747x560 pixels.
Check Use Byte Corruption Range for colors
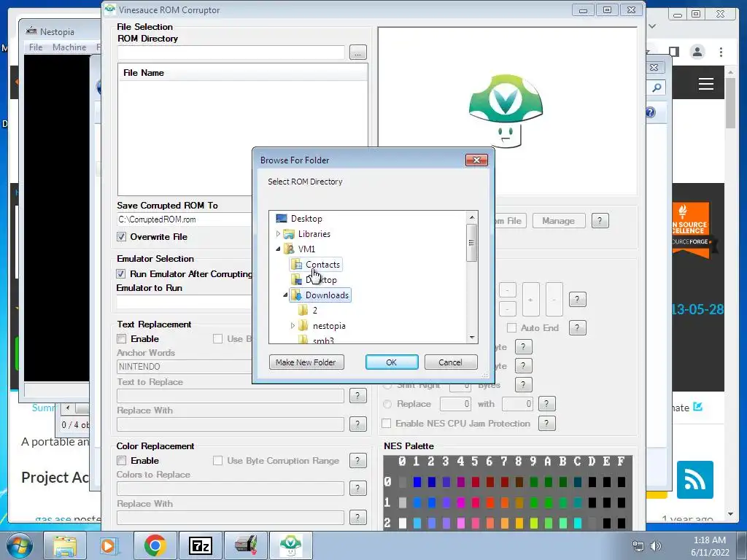click(x=217, y=461)
